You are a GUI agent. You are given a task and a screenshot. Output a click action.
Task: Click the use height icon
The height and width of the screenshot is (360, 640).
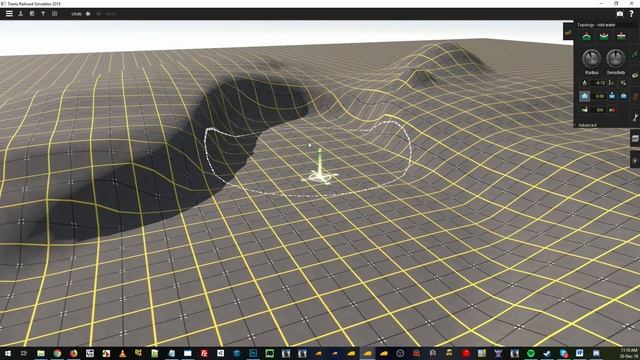click(611, 83)
